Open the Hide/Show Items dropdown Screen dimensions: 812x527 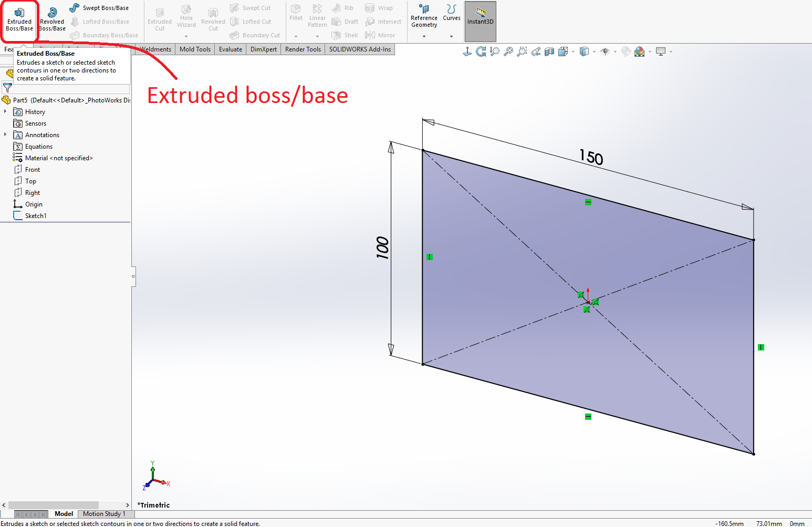613,51
